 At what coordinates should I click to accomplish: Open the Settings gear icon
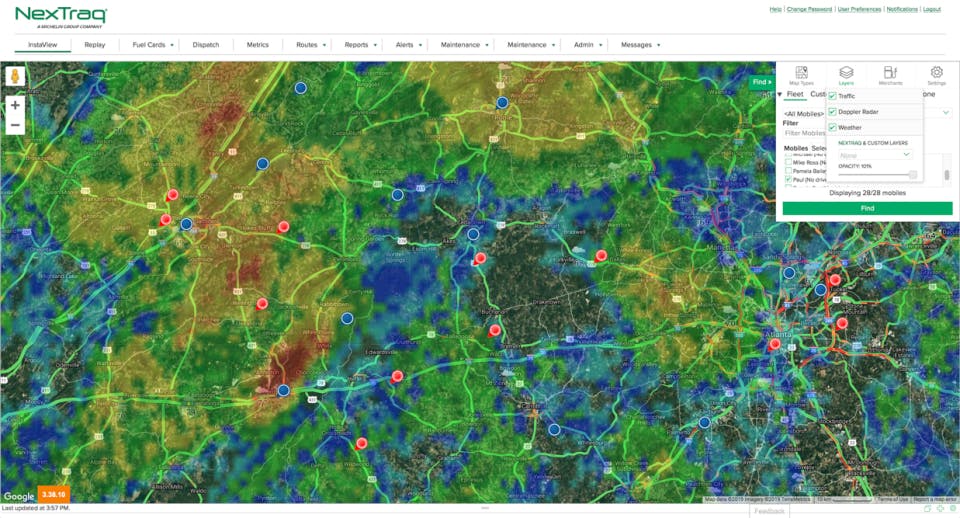[936, 75]
